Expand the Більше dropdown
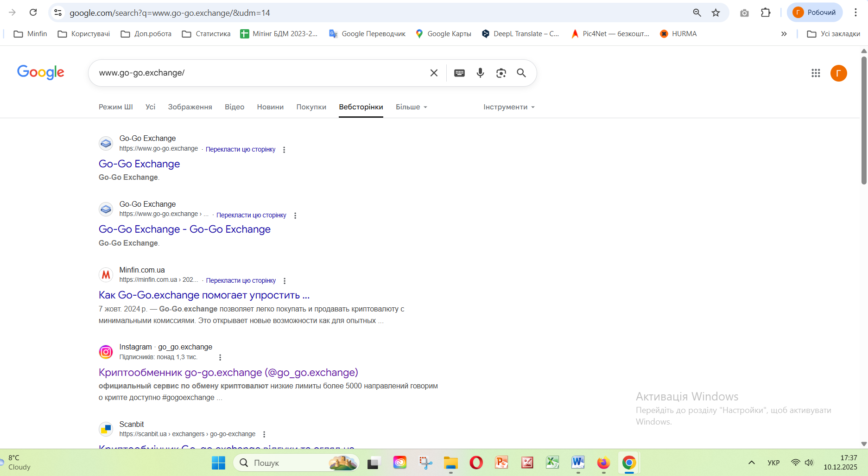 click(x=411, y=107)
